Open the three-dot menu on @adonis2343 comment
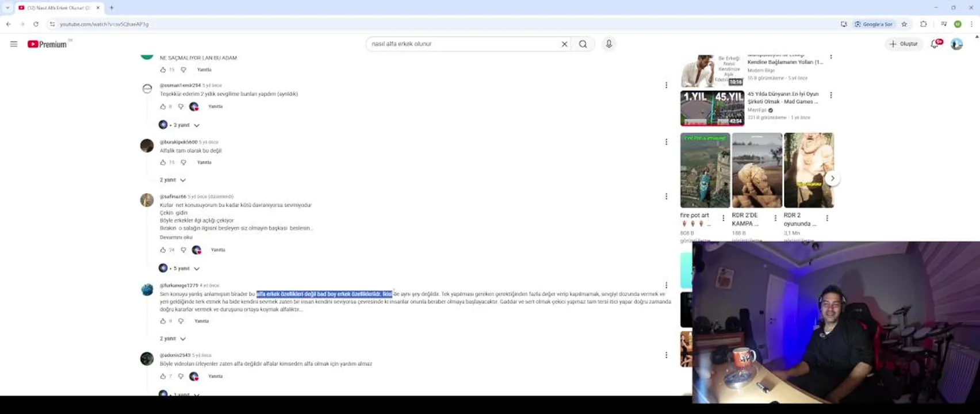Screen dimensions: 980x414 [x=666, y=355]
